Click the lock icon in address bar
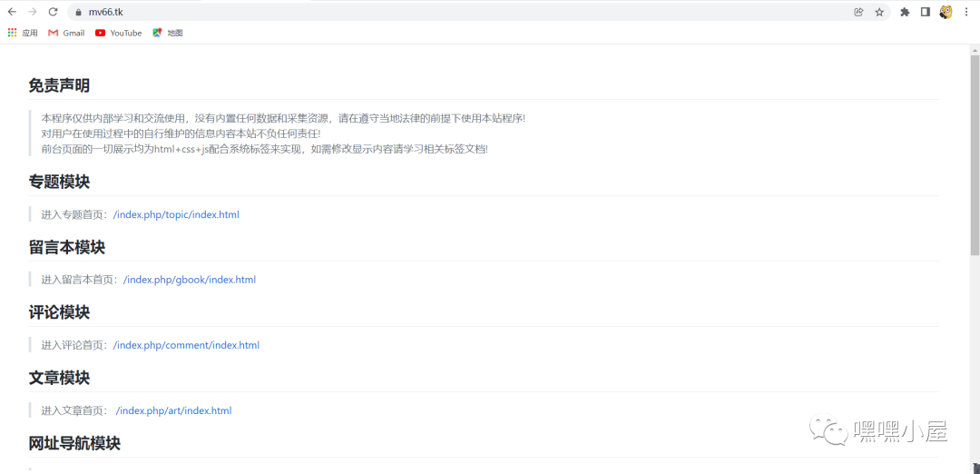 pyautogui.click(x=78, y=12)
